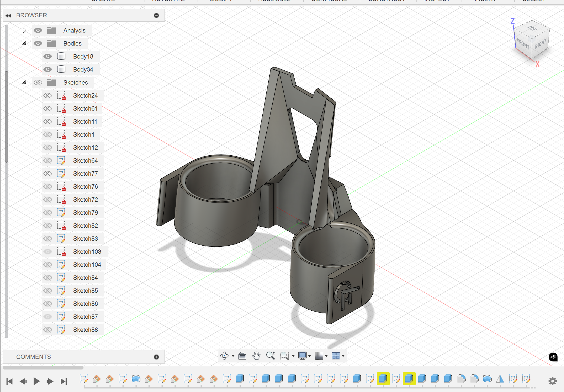Open the Zoom Window dropdown arrow
This screenshot has height=392, width=564.
click(293, 356)
